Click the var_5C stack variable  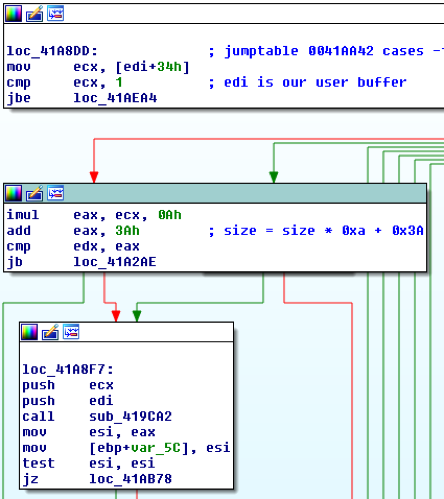point(156,448)
